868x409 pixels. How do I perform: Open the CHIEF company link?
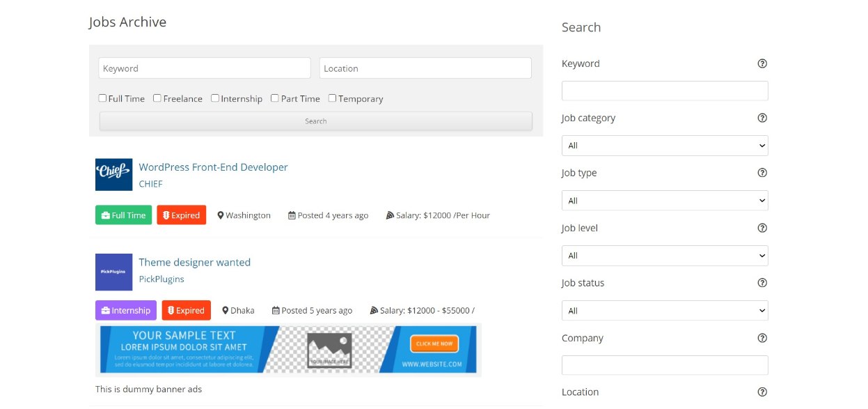click(x=150, y=184)
